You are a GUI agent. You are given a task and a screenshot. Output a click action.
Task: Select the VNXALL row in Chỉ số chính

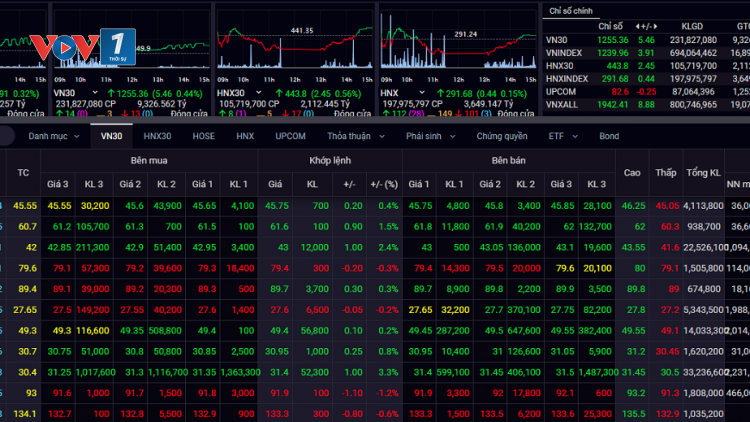tap(646, 105)
